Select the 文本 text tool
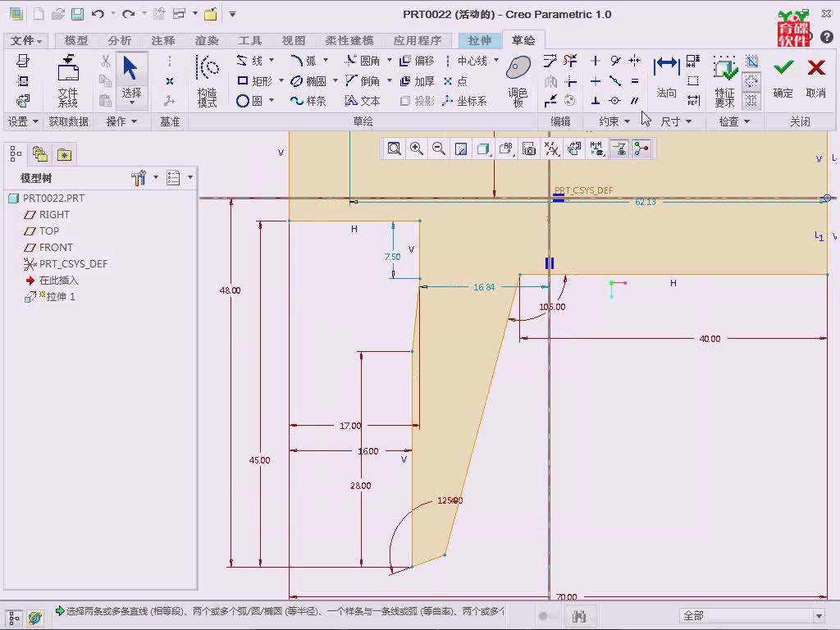The image size is (840, 630). tap(363, 101)
